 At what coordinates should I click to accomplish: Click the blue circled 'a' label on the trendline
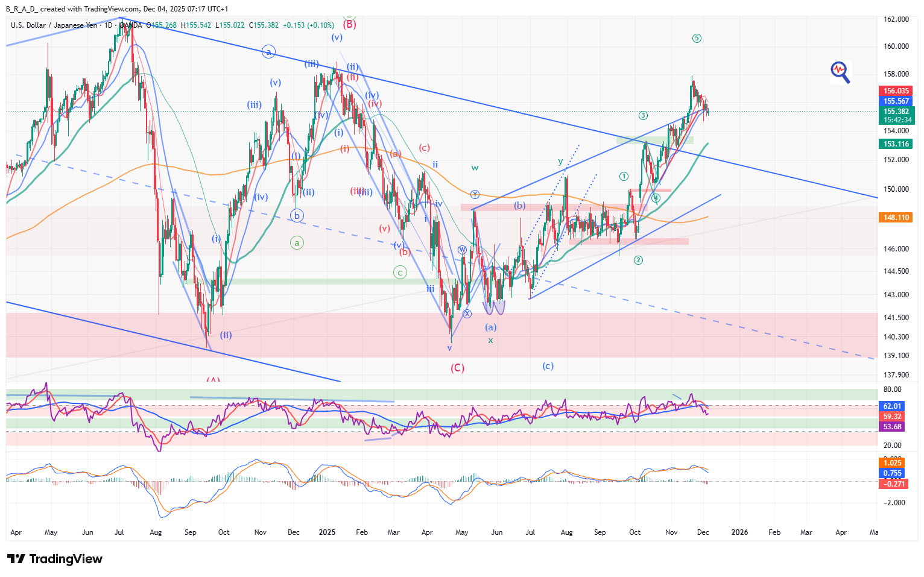coord(268,52)
